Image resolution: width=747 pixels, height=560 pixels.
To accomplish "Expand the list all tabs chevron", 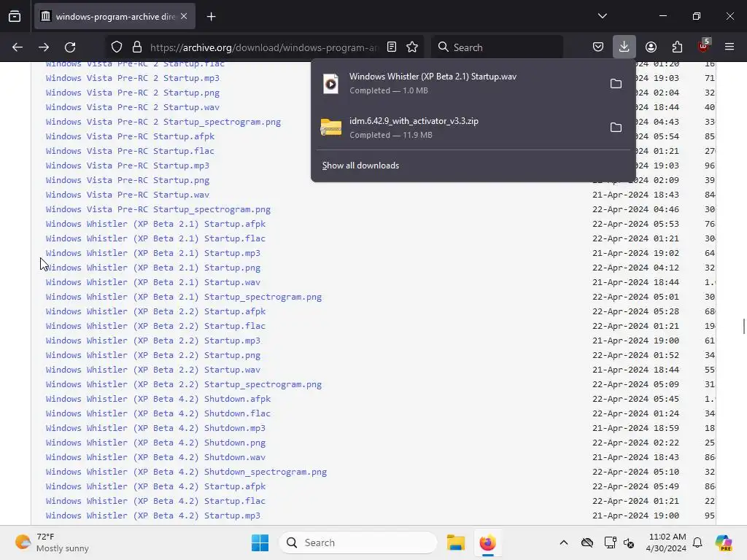I will pos(602,16).
